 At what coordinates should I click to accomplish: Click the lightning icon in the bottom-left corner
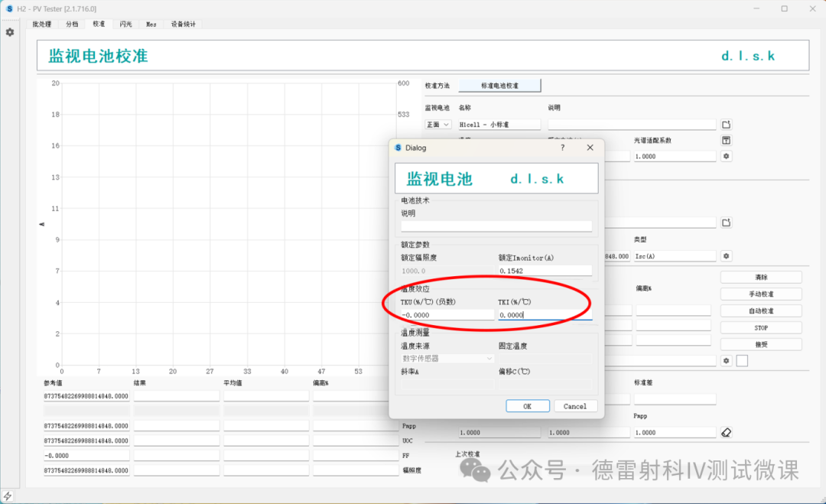click(8, 496)
